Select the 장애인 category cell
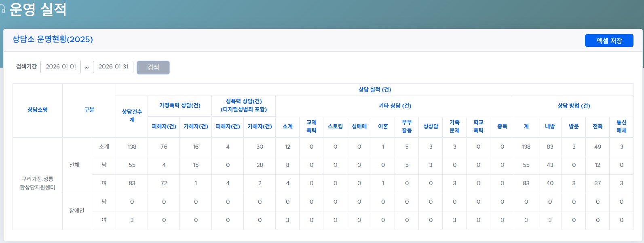Viewport: 644px width, 243px height. pos(76,211)
